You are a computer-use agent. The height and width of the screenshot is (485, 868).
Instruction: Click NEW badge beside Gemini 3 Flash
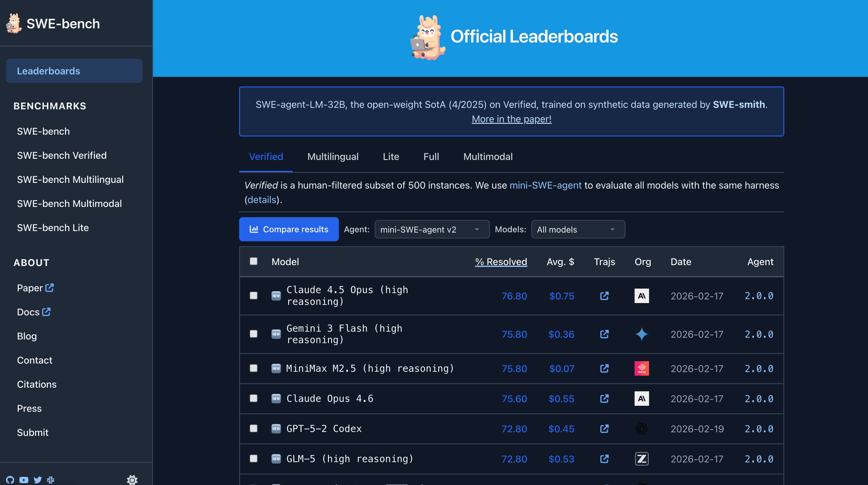276,334
